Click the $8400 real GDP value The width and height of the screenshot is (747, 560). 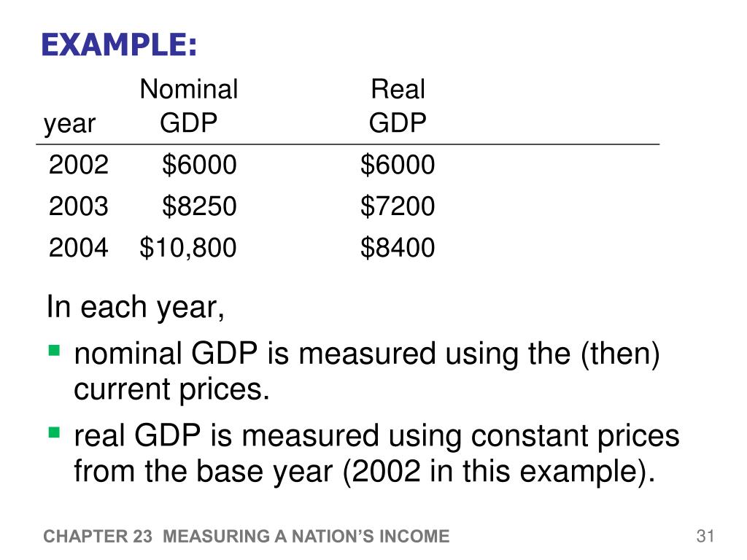(398, 249)
